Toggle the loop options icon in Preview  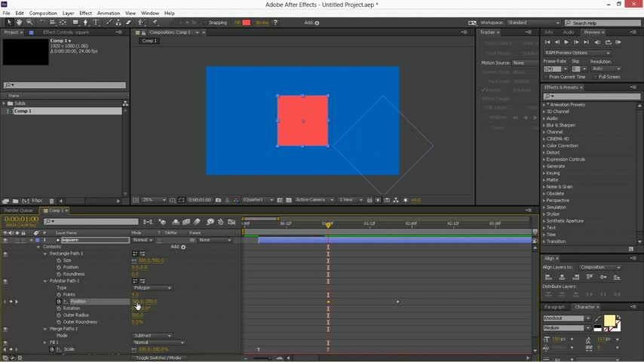point(609,42)
